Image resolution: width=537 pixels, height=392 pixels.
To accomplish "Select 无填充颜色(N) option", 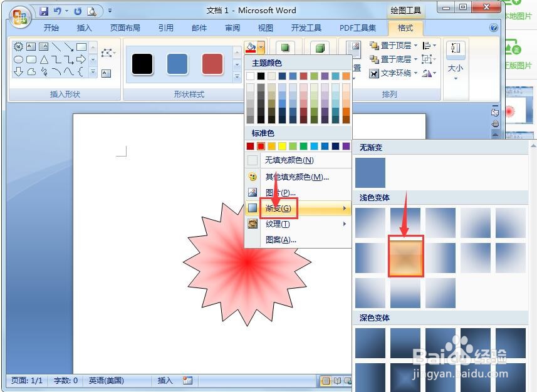I will tap(298, 160).
